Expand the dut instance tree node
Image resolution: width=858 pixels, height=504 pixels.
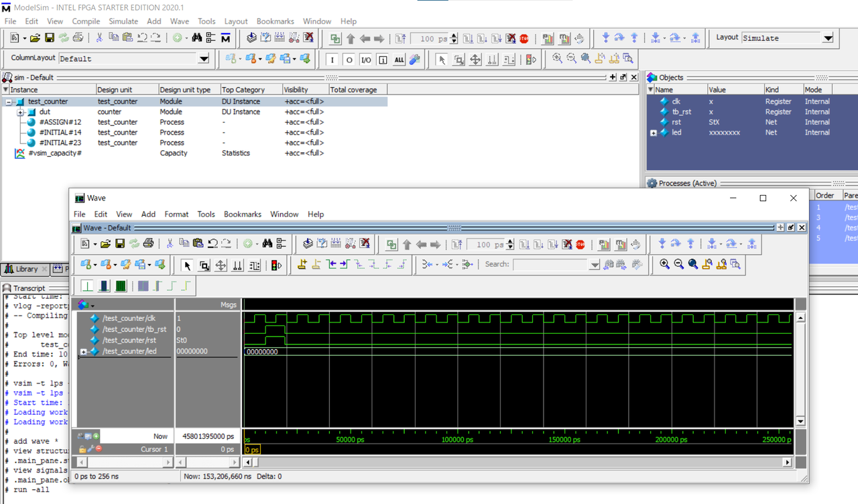tap(21, 112)
